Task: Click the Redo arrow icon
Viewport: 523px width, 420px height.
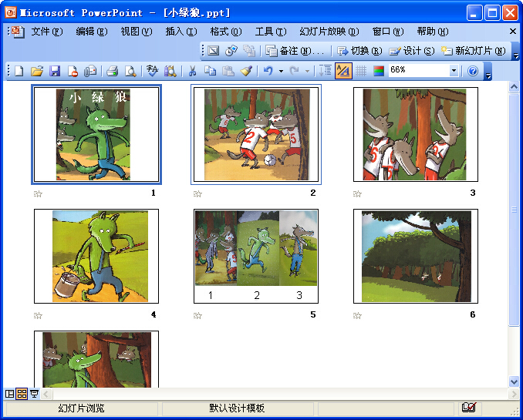Action: coord(294,71)
